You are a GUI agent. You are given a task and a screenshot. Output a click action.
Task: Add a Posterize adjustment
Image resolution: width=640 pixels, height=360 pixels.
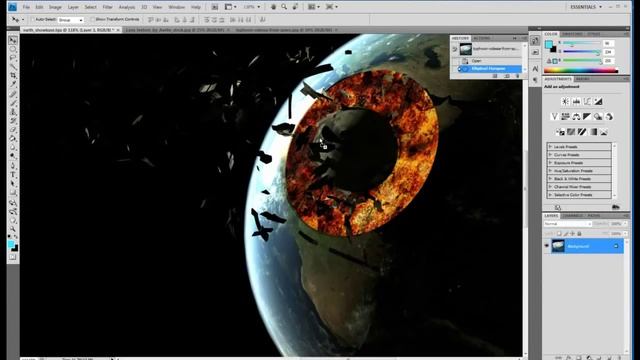[571, 132]
